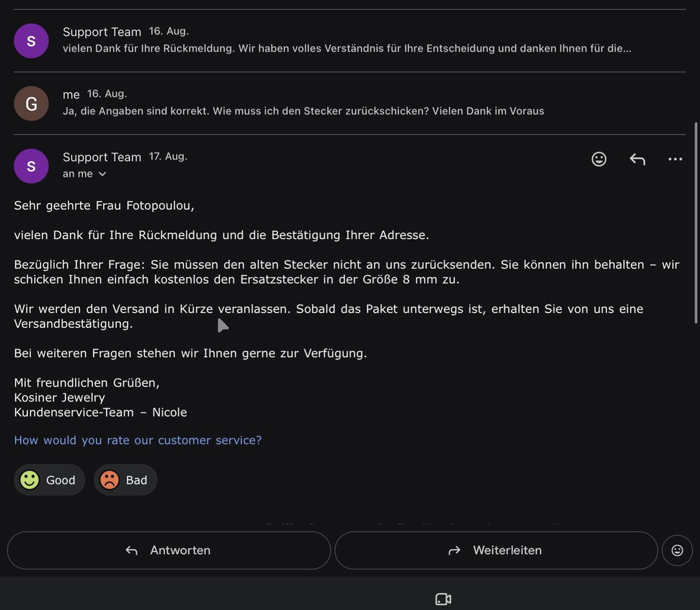Click the video camera icon in bottom bar

443,599
